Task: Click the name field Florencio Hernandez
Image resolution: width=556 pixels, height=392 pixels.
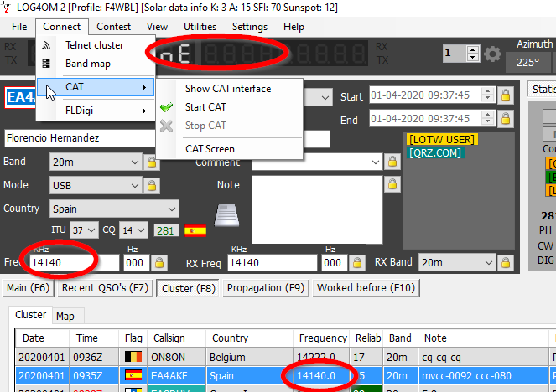Action: click(81, 138)
